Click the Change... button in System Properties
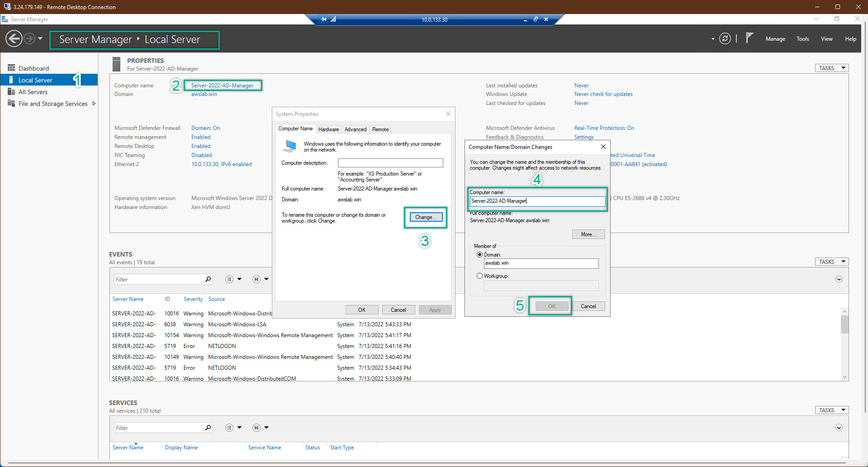868x467 pixels. tap(426, 217)
